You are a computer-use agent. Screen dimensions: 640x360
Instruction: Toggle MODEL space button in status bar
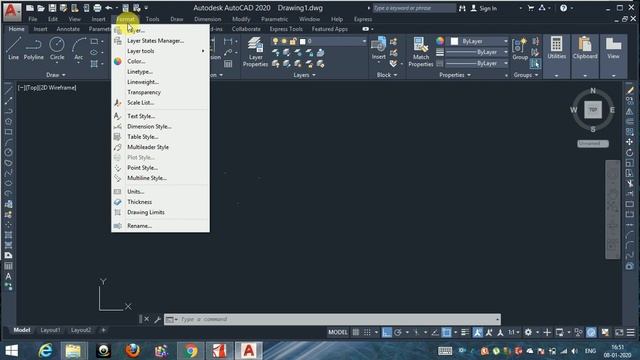click(338, 332)
